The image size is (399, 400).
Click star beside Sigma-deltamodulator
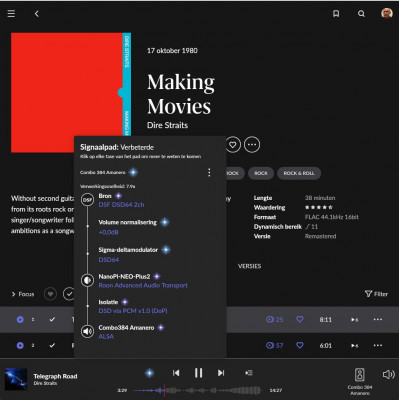(166, 250)
